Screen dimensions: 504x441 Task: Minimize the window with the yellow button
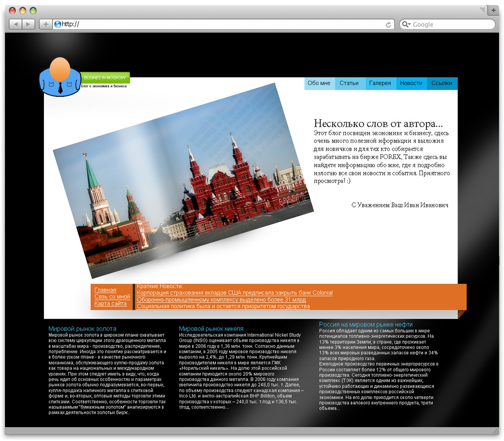[23, 10]
